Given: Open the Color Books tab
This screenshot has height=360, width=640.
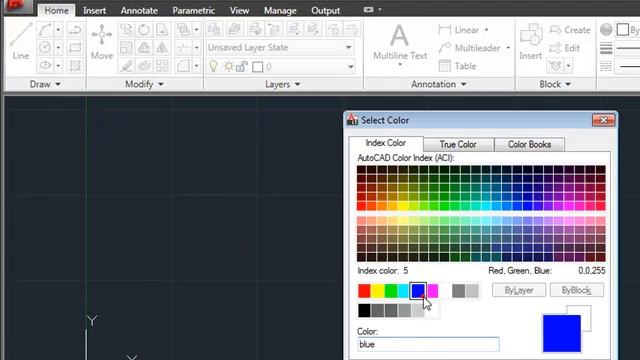Looking at the screenshot, I should click(x=529, y=144).
